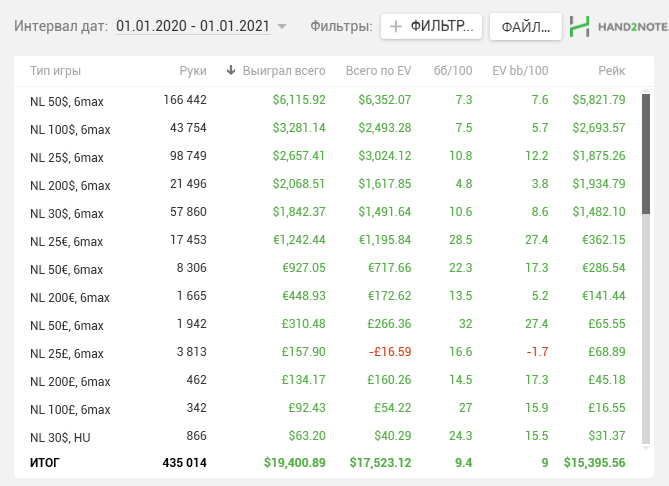
Task: Select the NL 30$, 6max row
Action: [328, 212]
